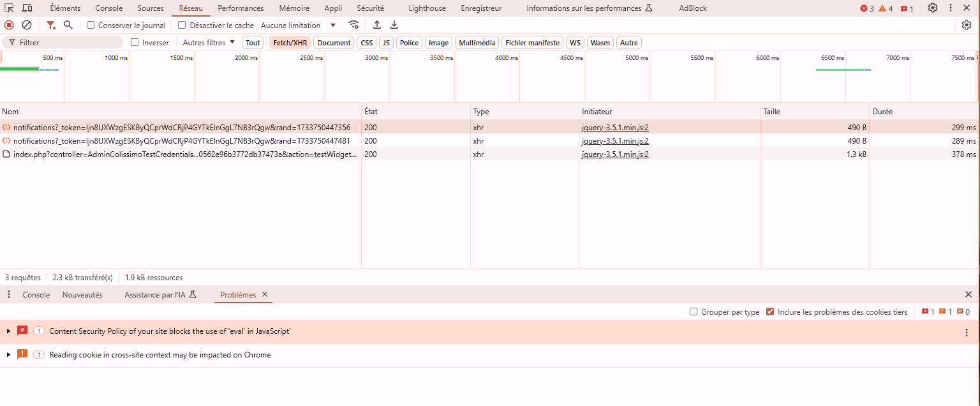Open the Aucune limitation throttling dropdown
This screenshot has width=980, height=406.
(x=299, y=26)
